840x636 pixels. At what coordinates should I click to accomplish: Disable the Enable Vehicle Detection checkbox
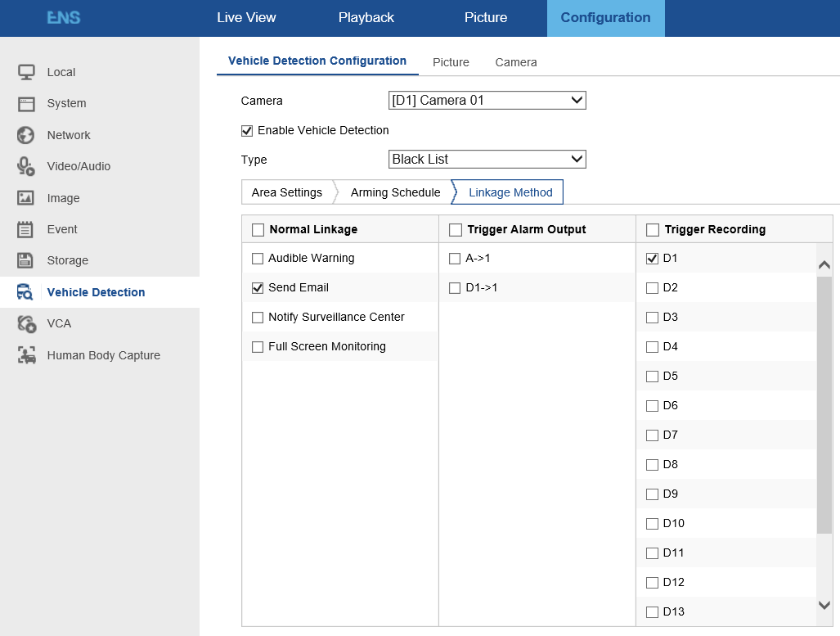[247, 131]
